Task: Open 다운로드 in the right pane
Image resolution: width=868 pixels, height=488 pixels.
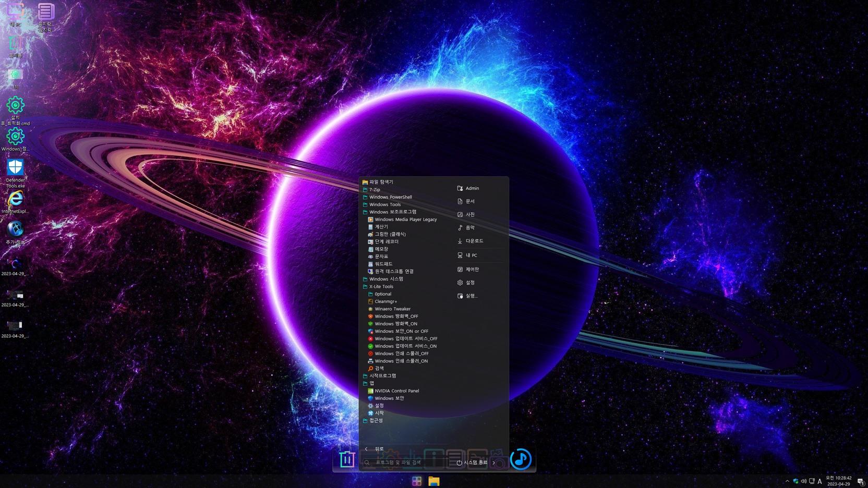Action: [x=470, y=241]
